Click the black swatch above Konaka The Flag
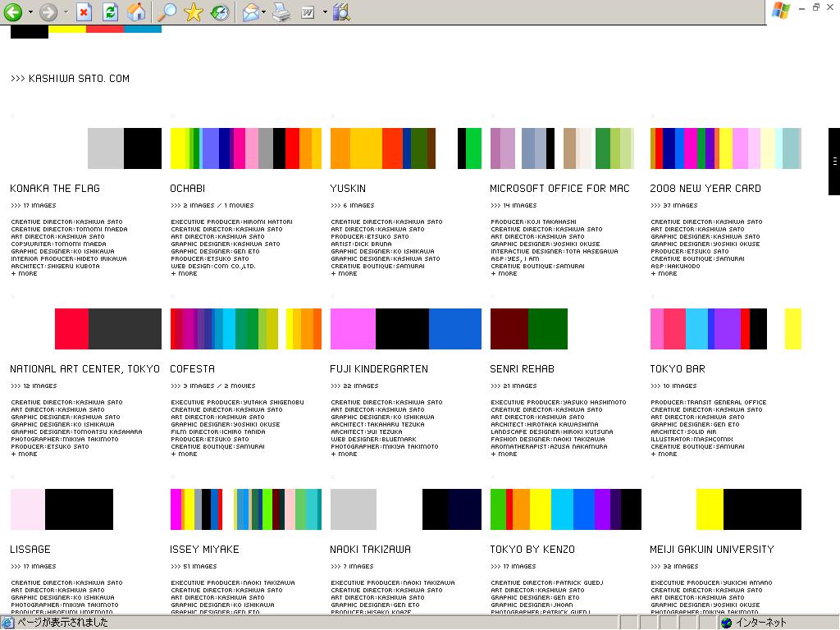This screenshot has height=630, width=840. click(143, 148)
